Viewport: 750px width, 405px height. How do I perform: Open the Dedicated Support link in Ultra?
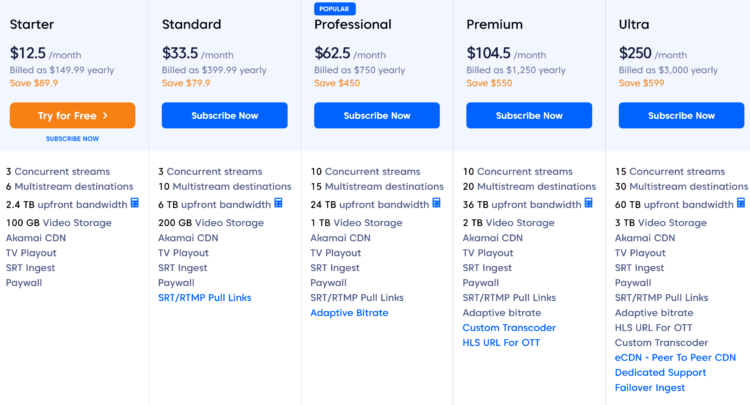click(661, 373)
